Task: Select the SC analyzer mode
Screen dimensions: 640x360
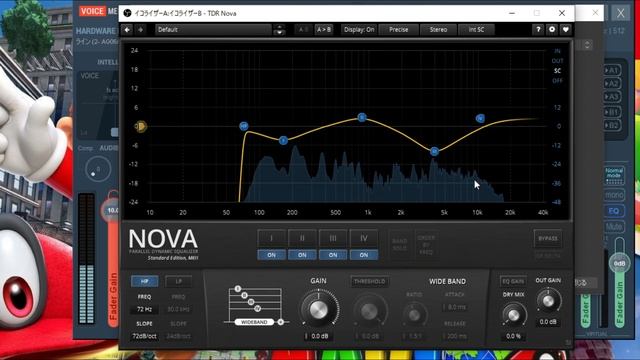Action: (558, 71)
